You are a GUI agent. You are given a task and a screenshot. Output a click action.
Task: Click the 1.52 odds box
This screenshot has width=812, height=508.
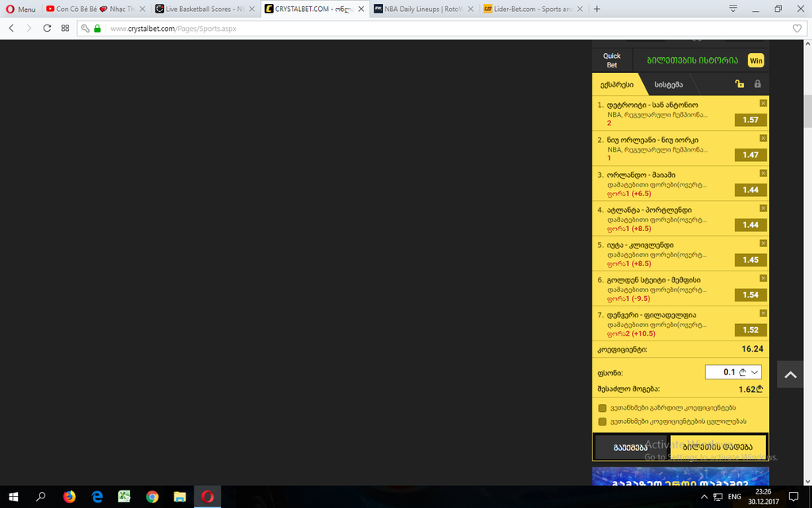pos(750,329)
